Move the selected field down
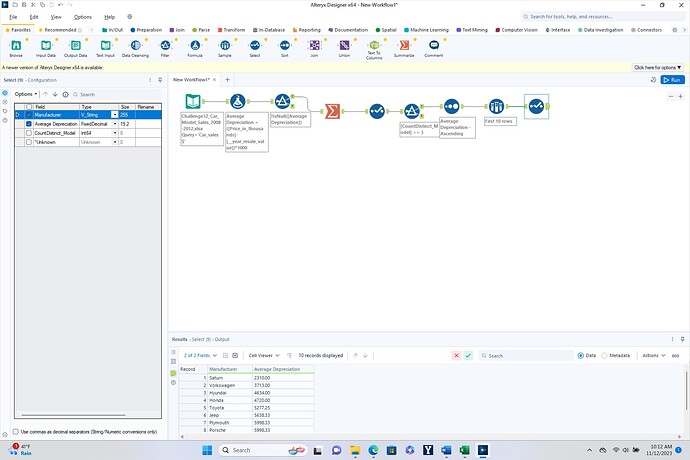The height and width of the screenshot is (460, 690). point(55,94)
